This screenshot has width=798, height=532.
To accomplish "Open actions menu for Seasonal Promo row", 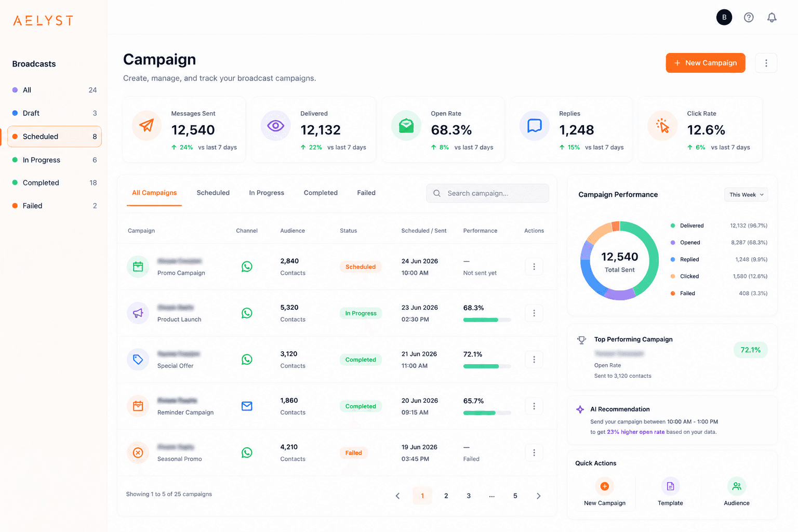I will [x=534, y=453].
